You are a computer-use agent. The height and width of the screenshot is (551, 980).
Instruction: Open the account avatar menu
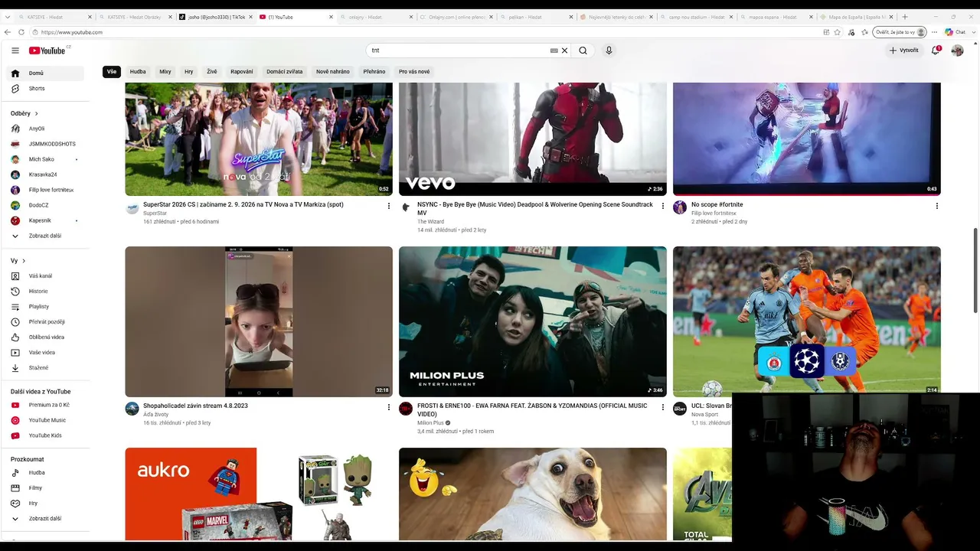pos(957,51)
